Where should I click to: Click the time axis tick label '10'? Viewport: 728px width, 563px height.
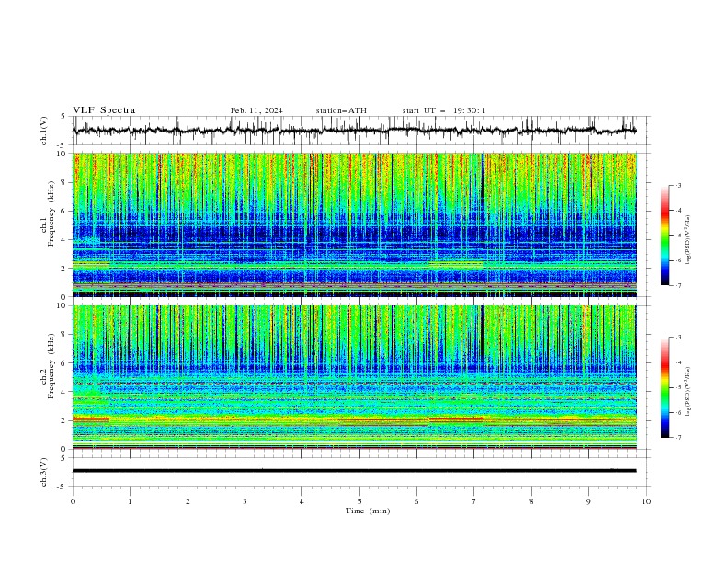pyautogui.click(x=646, y=501)
